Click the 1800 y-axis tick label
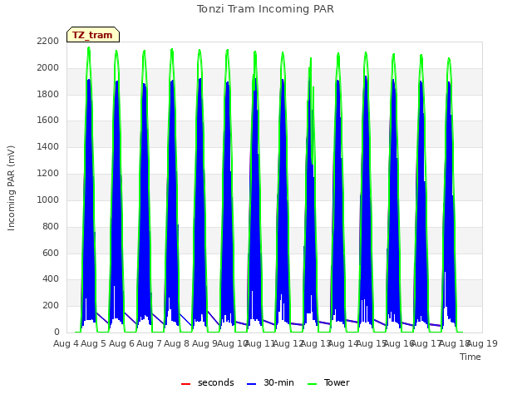The image size is (532, 399). pos(48,94)
